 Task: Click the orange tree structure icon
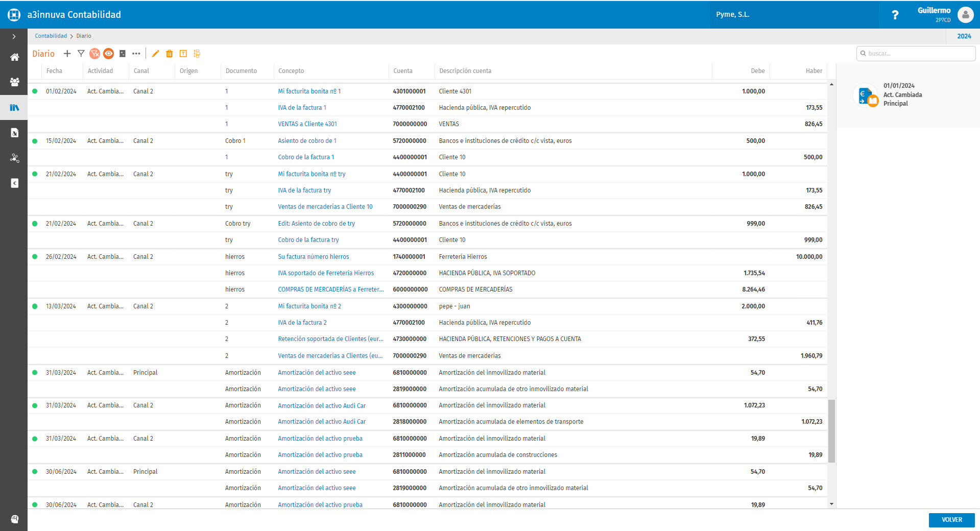pos(197,54)
